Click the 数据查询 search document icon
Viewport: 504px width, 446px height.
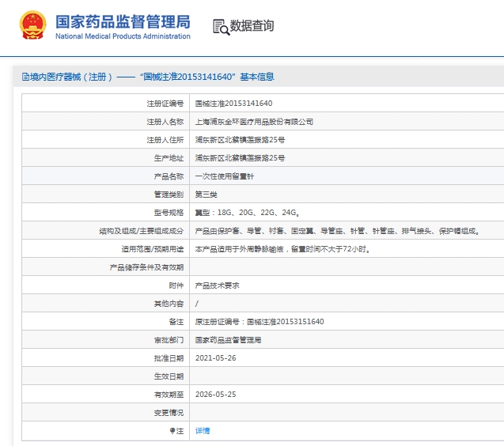(x=222, y=27)
